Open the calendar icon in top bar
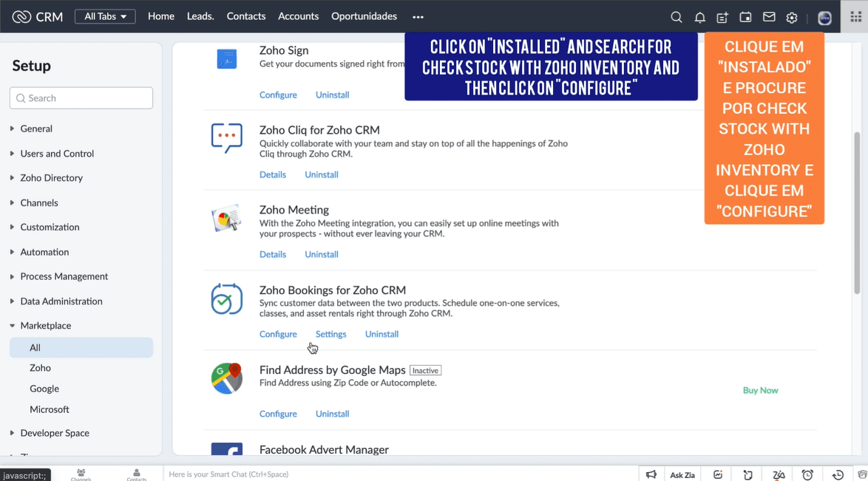The image size is (868, 481). [745, 17]
